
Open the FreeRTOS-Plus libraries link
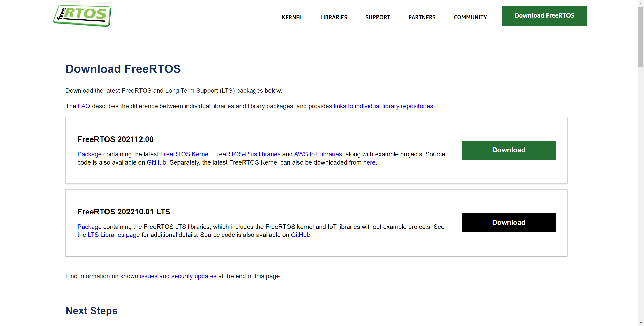click(x=247, y=154)
